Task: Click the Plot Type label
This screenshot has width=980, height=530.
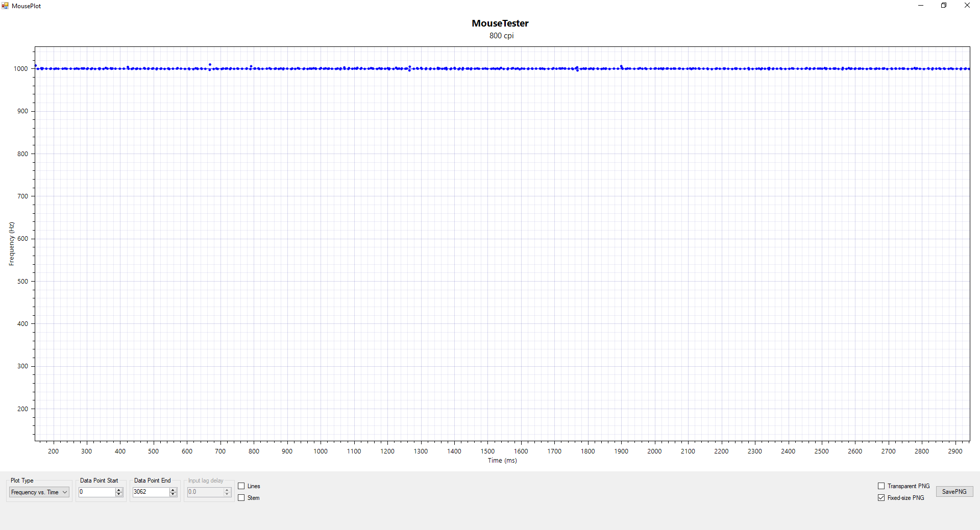Action: pyautogui.click(x=22, y=481)
